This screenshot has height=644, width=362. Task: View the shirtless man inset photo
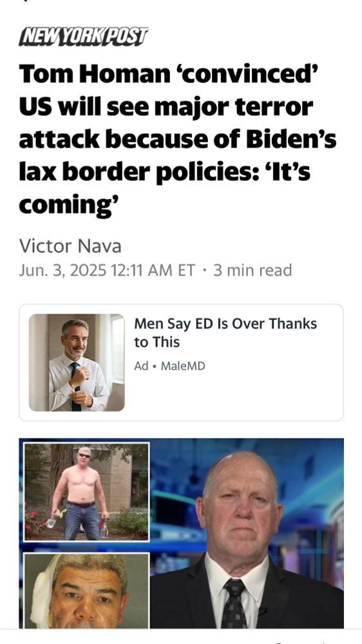(x=86, y=491)
